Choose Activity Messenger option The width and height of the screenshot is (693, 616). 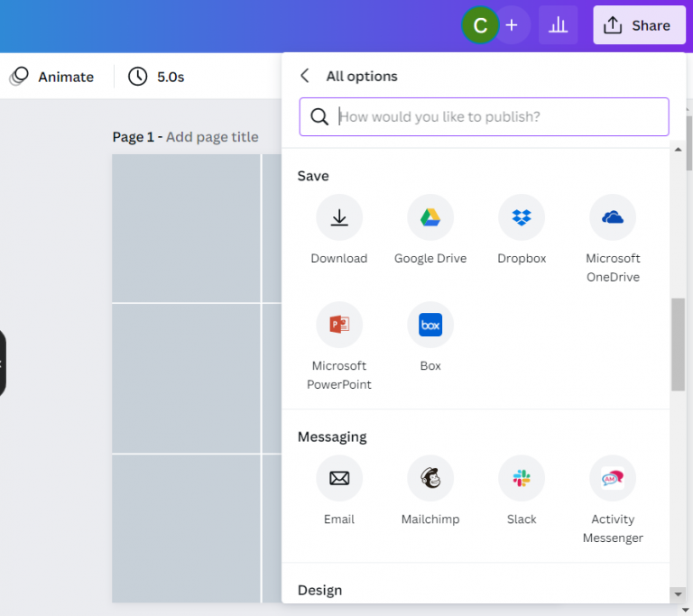pos(613,478)
